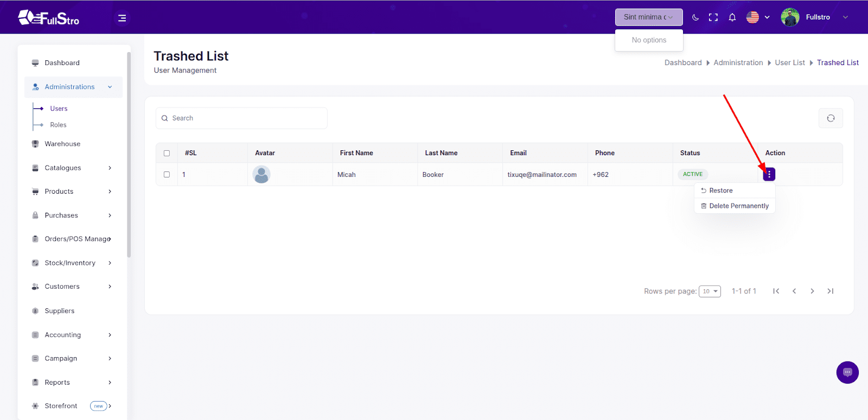Go to next page arrow
Image resolution: width=868 pixels, height=420 pixels.
pyautogui.click(x=812, y=291)
